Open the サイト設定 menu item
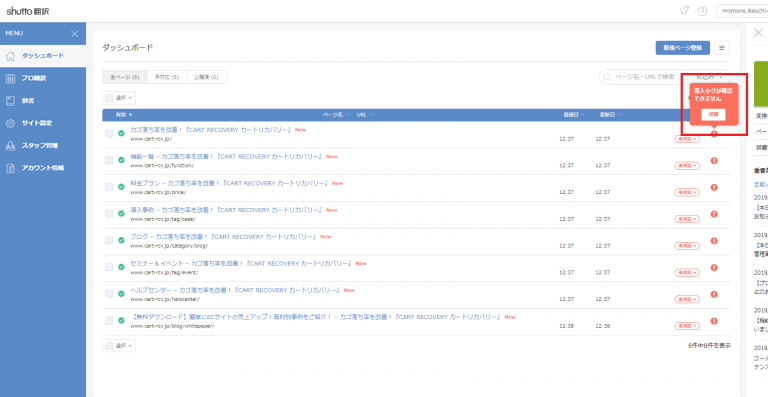The width and height of the screenshot is (768, 397). click(x=43, y=123)
